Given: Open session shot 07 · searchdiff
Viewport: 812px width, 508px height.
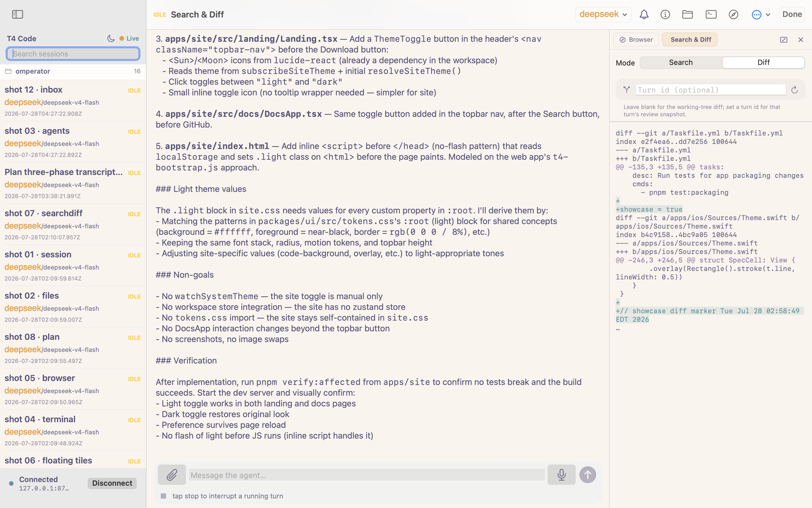Looking at the screenshot, I should click(73, 224).
